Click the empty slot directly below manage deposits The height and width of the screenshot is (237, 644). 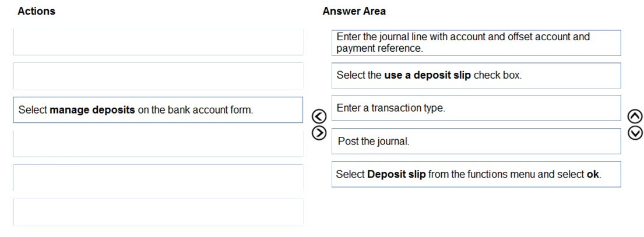click(x=158, y=144)
